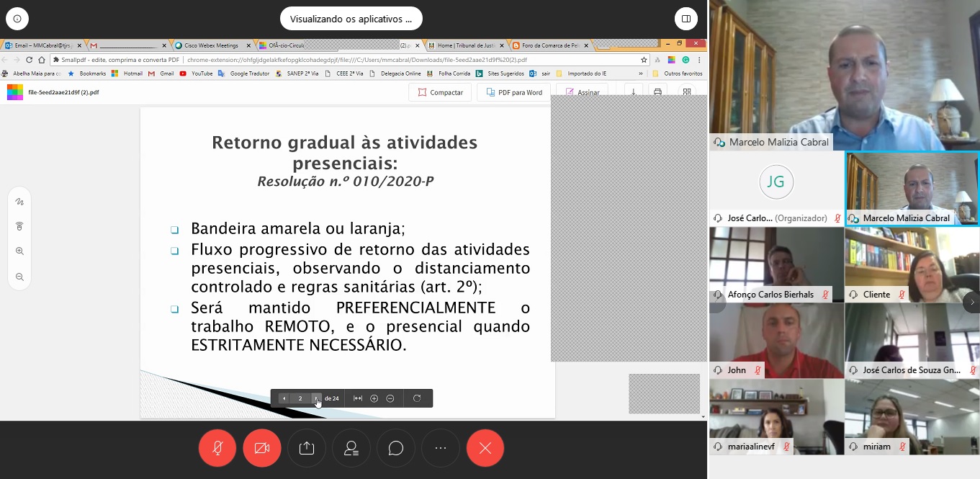Image resolution: width=980 pixels, height=479 pixels.
Task: Open Chrome three-dot menu
Action: [x=700, y=60]
